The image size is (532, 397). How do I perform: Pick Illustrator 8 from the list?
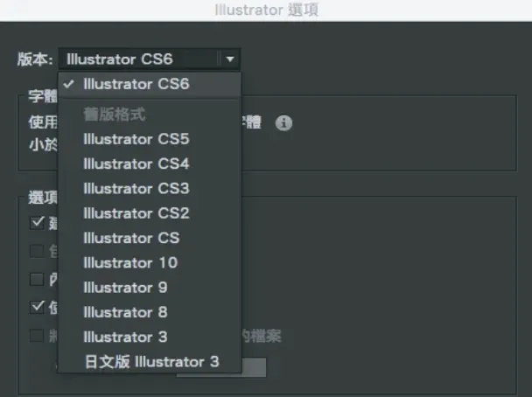(125, 311)
